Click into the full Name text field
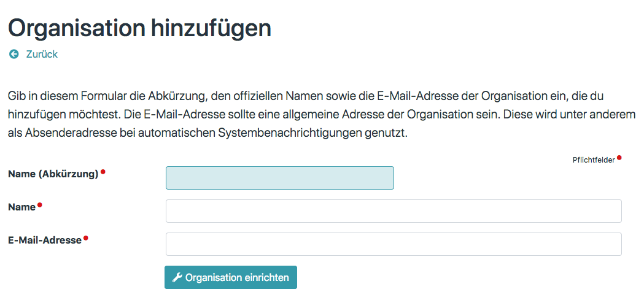Screen dimensions: 644x308 coord(394,211)
